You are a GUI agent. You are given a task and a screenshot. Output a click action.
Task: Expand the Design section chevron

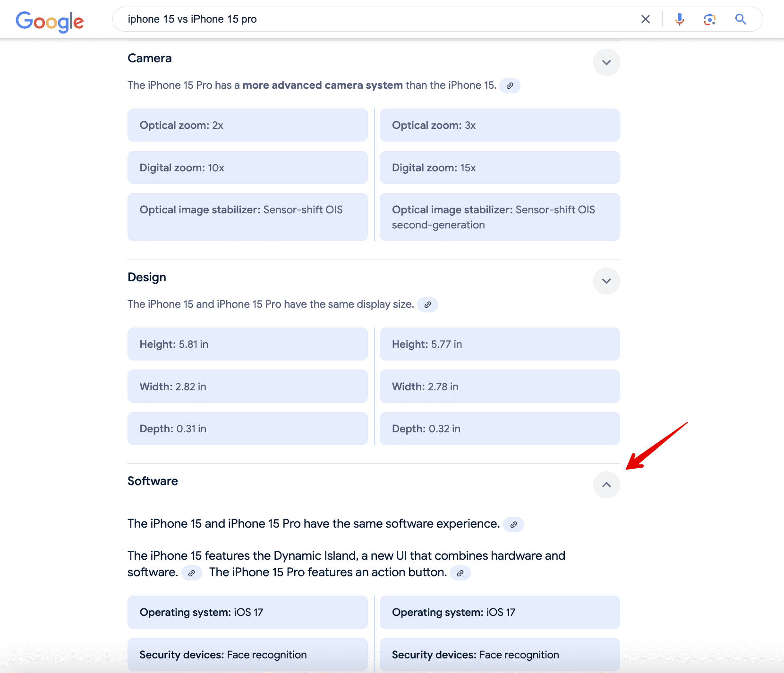coord(606,281)
